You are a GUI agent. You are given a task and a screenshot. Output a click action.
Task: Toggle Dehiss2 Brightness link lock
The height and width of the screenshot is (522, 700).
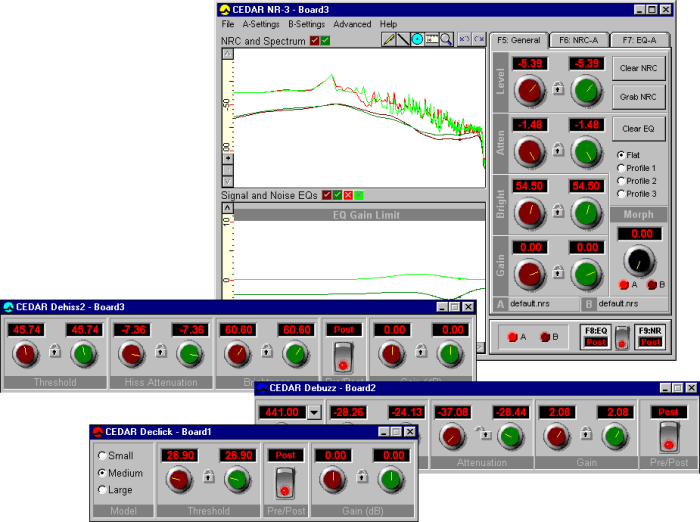pos(267,351)
